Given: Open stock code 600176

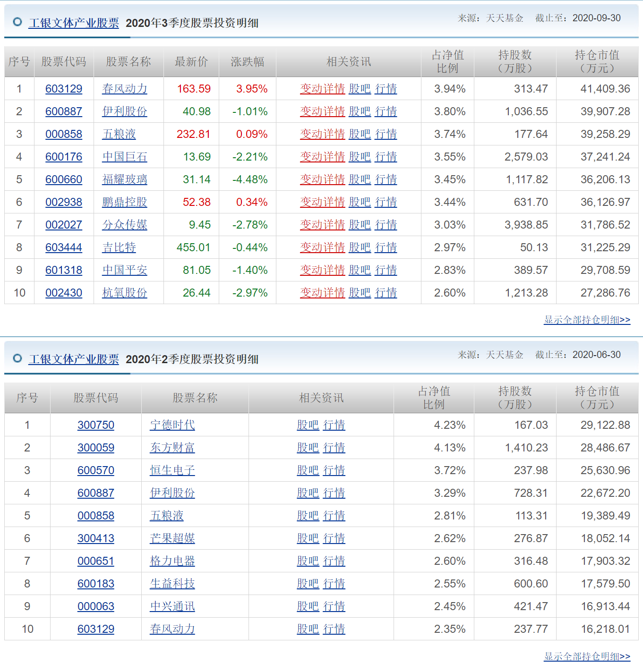Looking at the screenshot, I should pyautogui.click(x=64, y=157).
